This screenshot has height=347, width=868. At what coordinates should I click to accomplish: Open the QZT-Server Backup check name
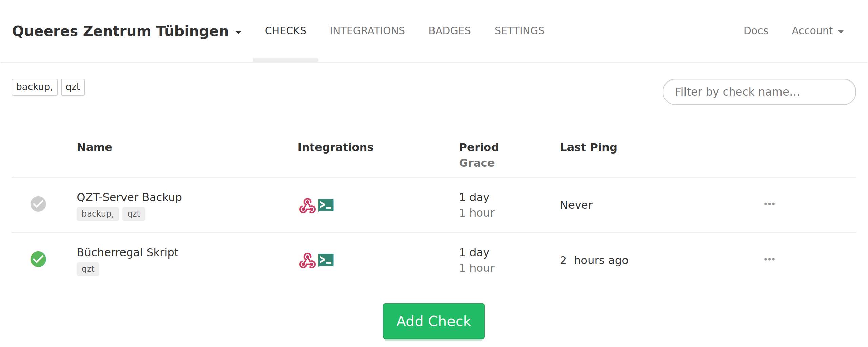click(129, 197)
